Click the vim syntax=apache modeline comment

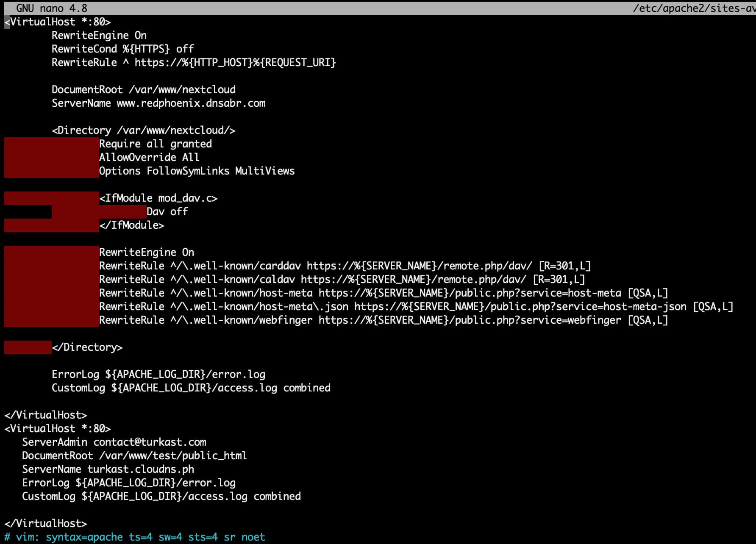[x=135, y=537]
